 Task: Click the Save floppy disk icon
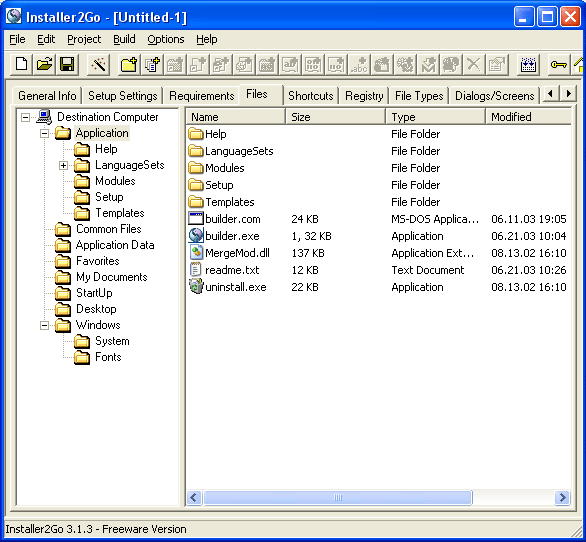(67, 65)
